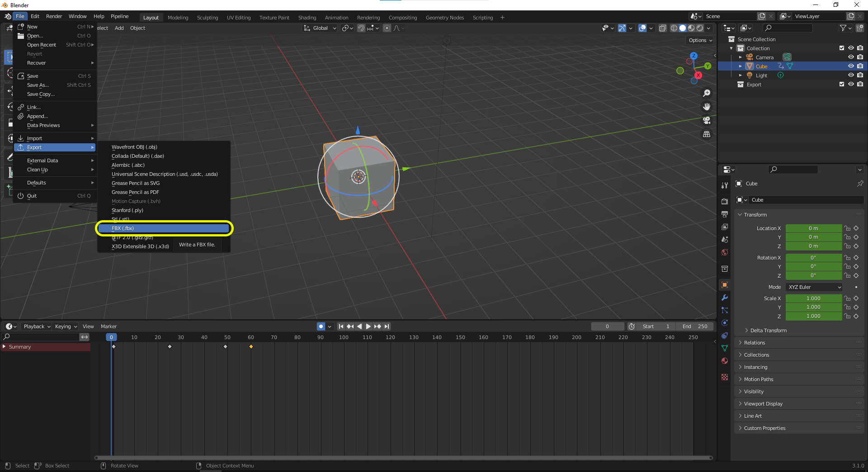Click the play animation button
Image resolution: width=868 pixels, height=472 pixels.
(368, 326)
